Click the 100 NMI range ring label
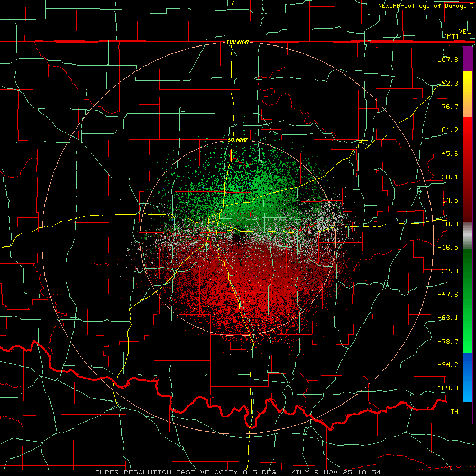This screenshot has width=476, height=476. pyautogui.click(x=237, y=42)
